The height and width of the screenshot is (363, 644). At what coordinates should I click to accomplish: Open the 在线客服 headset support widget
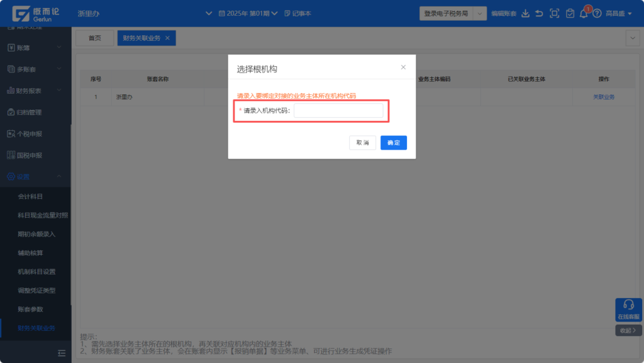[x=628, y=310]
